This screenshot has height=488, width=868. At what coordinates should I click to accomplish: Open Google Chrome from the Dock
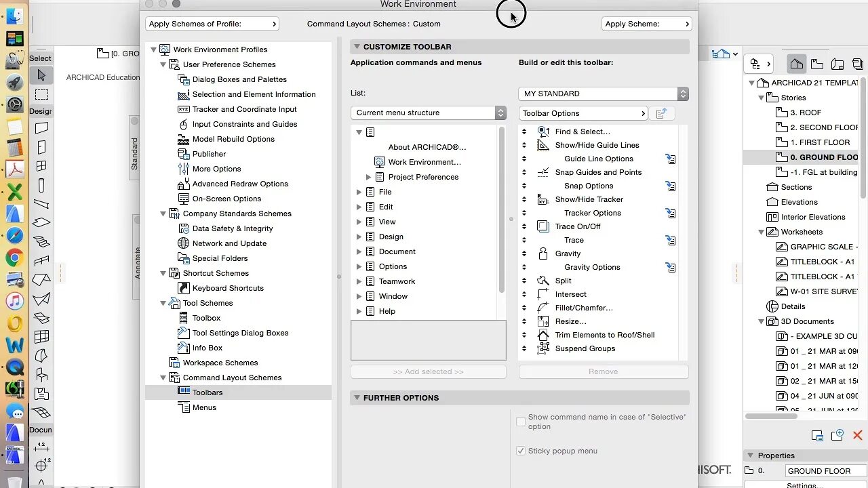pyautogui.click(x=15, y=258)
